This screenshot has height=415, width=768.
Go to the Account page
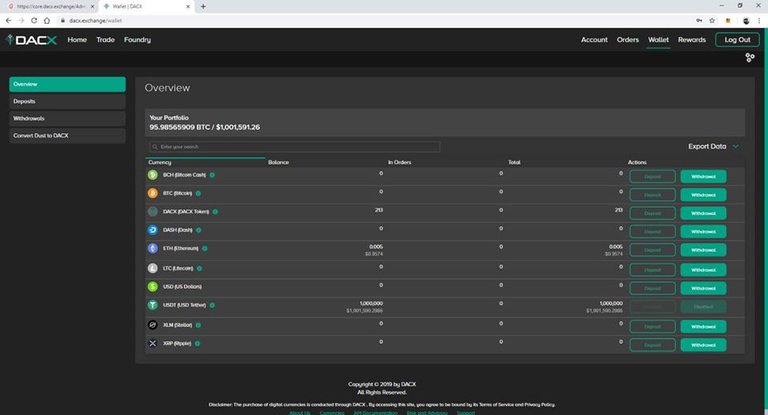[594, 40]
